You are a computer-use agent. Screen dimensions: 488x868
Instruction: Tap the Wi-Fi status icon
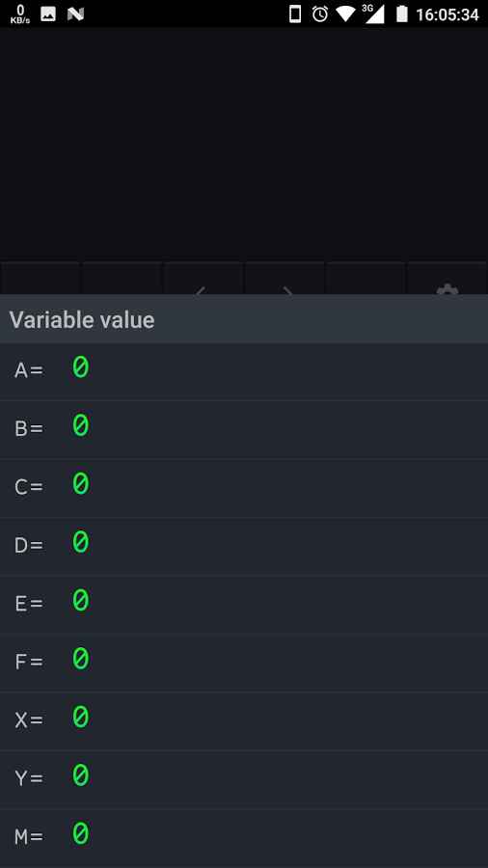click(x=346, y=14)
